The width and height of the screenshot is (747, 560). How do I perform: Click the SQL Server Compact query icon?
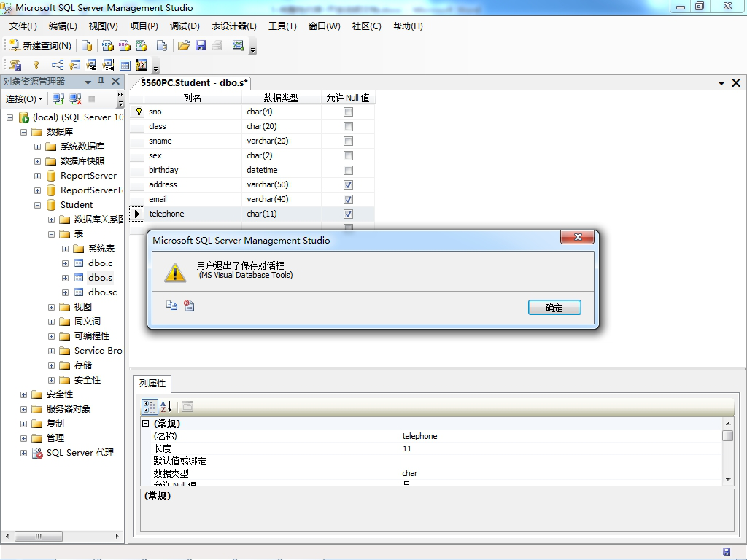click(162, 46)
